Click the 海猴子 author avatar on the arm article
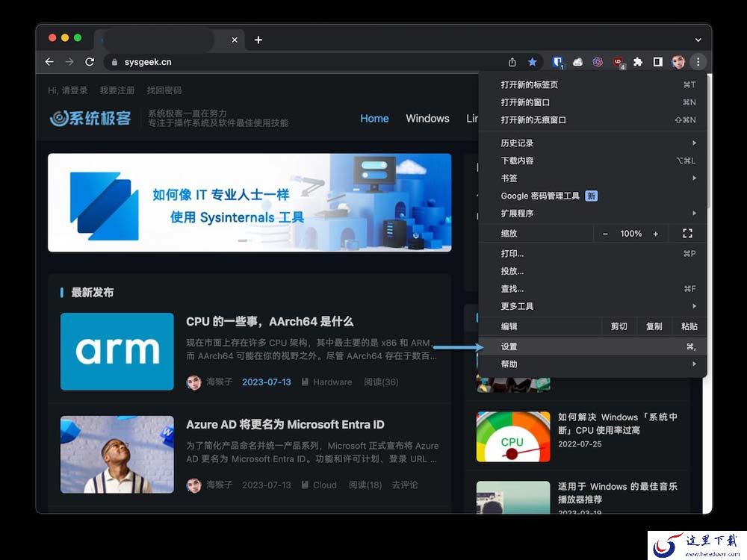The image size is (747, 560). click(x=194, y=382)
